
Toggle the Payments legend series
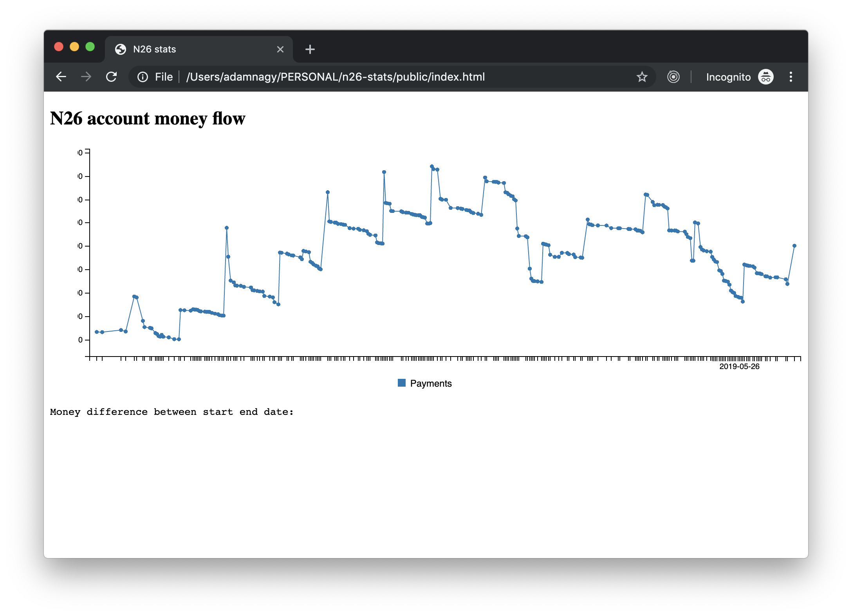point(430,384)
